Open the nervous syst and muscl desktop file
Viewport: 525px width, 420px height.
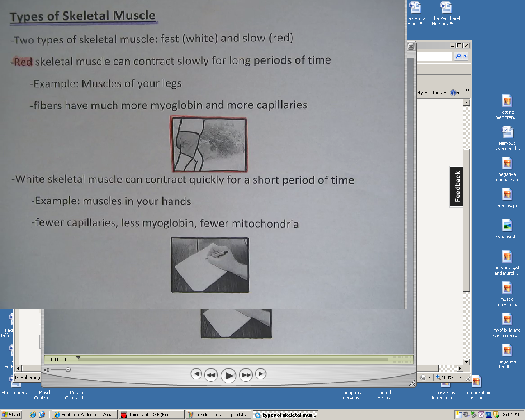pyautogui.click(x=507, y=263)
